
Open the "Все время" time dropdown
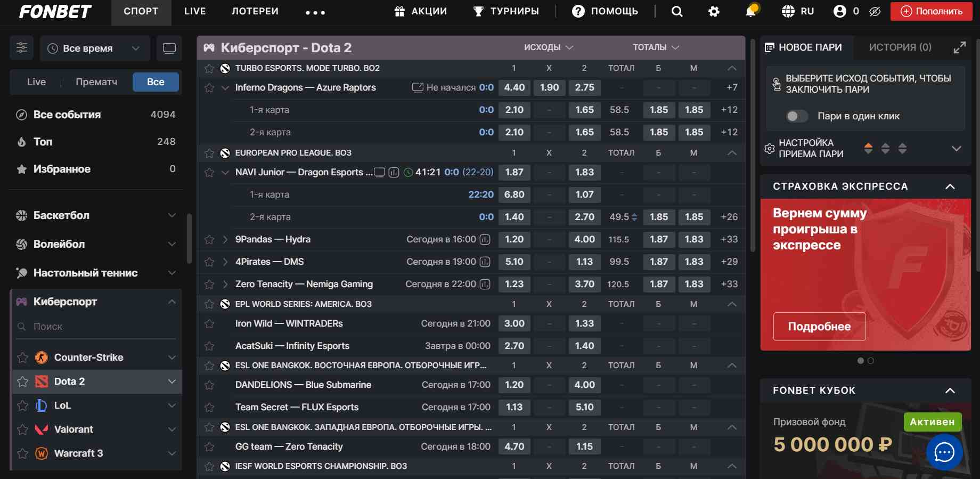point(95,48)
